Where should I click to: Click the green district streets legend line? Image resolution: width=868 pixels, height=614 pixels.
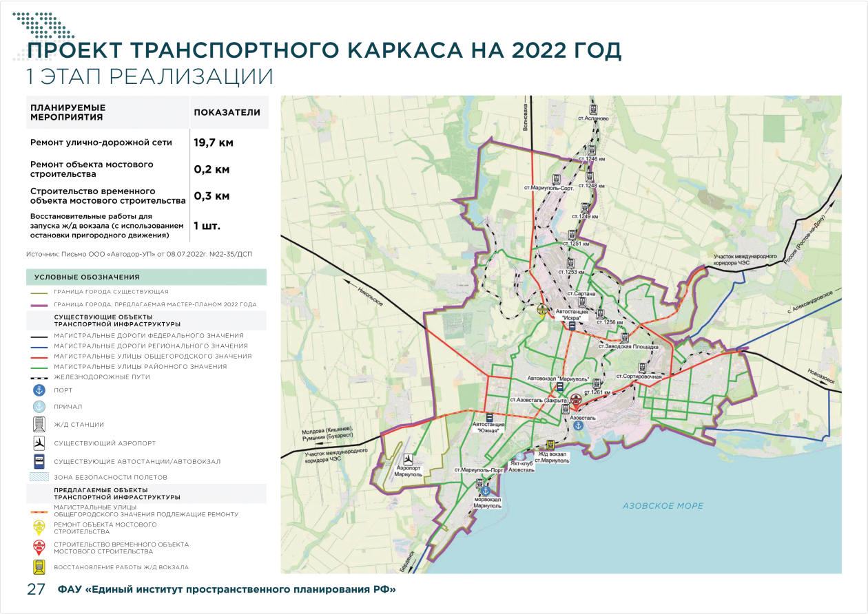coord(39,367)
